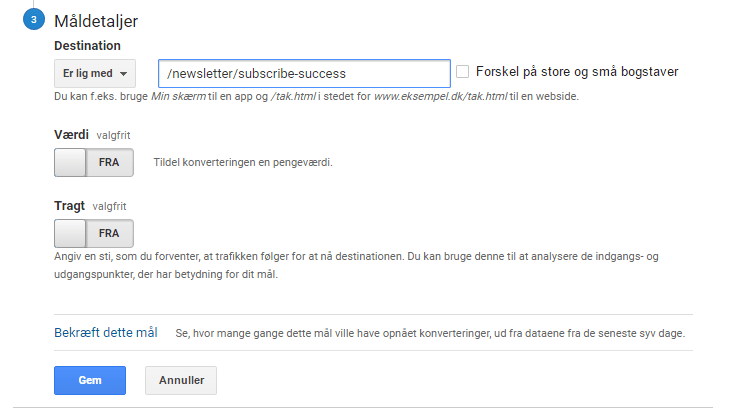This screenshot has width=729, height=413.
Task: Click the 'Du kan f.eks. bruge' help text
Action: coord(317,96)
